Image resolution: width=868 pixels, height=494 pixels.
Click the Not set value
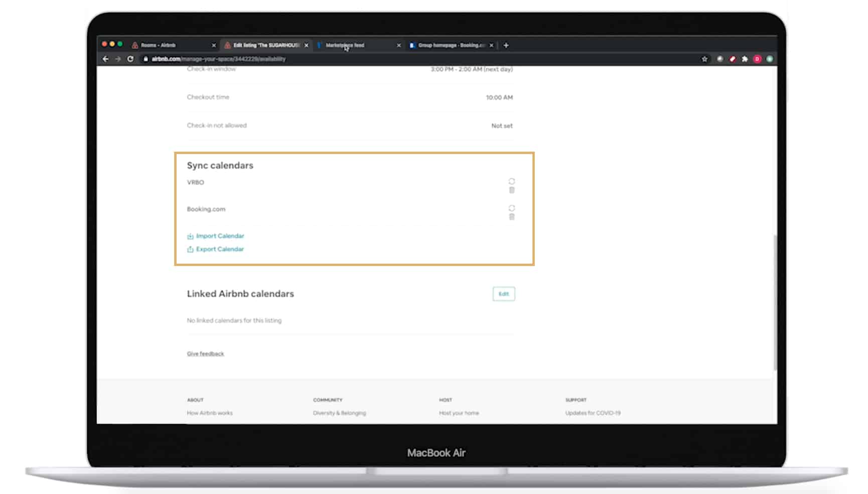(502, 126)
